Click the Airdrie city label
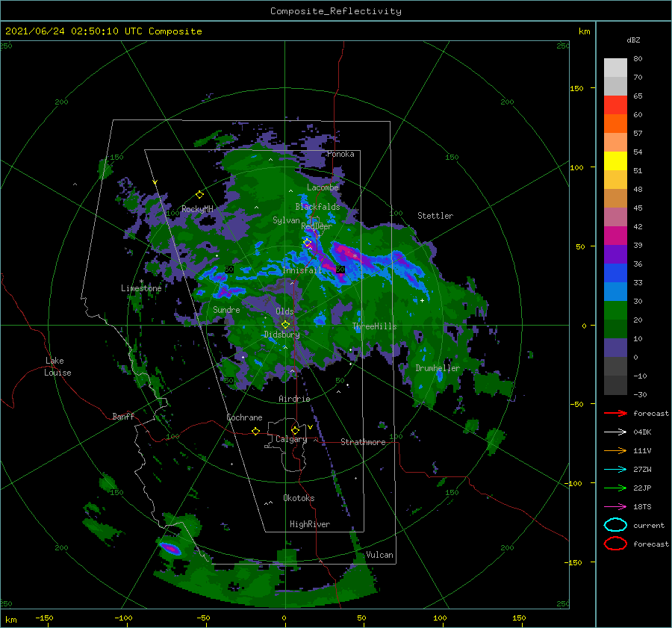Viewport: 672px width, 628px height. (294, 399)
